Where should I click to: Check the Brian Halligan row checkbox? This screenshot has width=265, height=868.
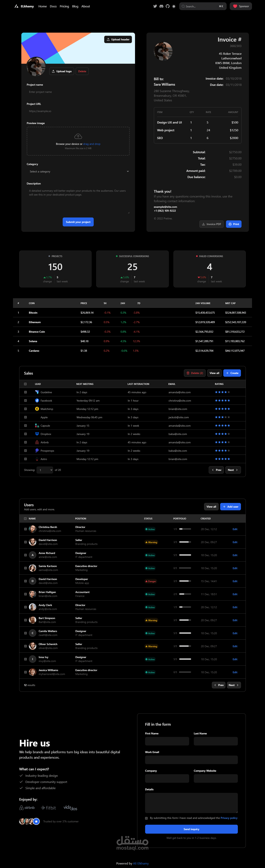click(25, 594)
